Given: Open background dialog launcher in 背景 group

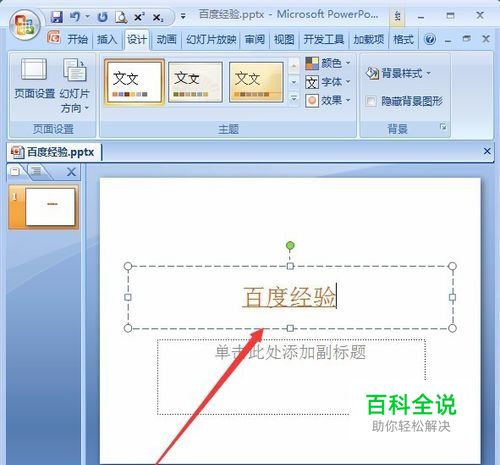Looking at the screenshot, I should 443,127.
